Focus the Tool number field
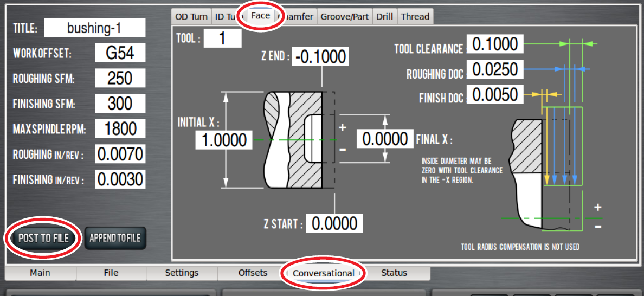 [x=222, y=38]
